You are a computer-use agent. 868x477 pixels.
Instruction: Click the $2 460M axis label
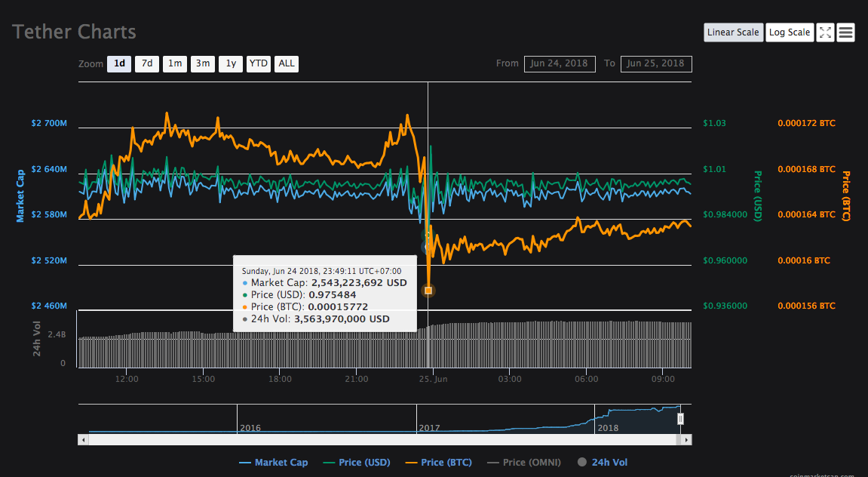pos(49,306)
